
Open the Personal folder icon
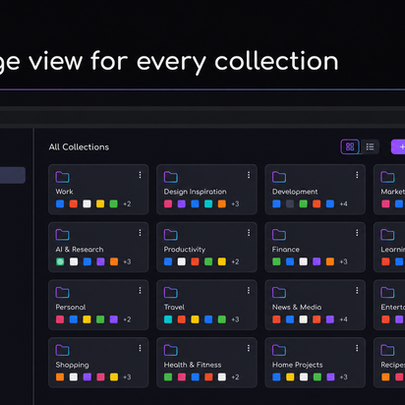62,292
